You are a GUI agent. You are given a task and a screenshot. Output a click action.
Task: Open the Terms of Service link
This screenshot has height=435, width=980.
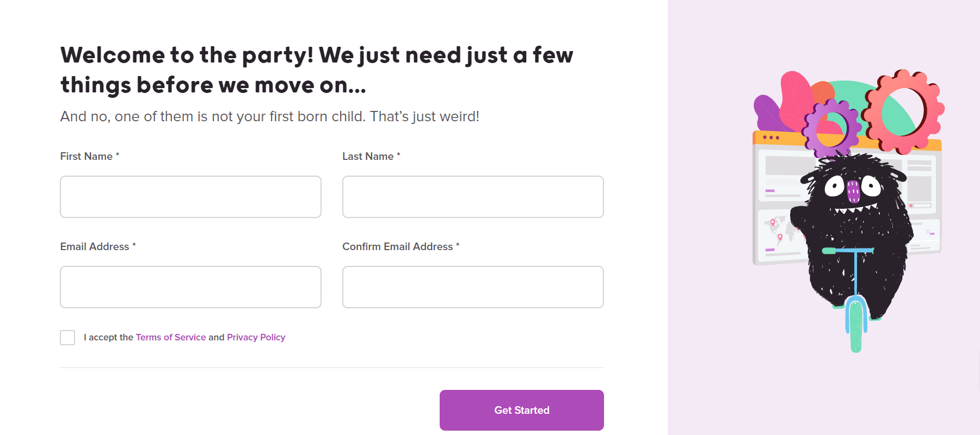click(171, 337)
